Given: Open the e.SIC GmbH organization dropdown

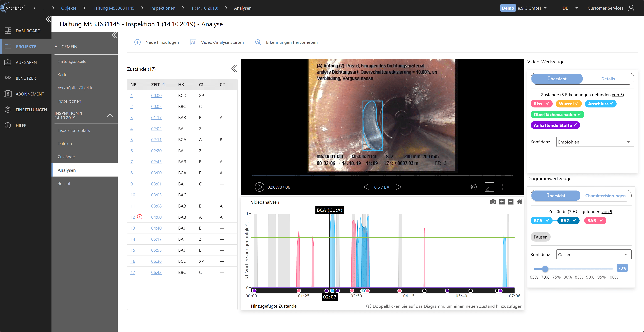Looking at the screenshot, I should (x=532, y=8).
